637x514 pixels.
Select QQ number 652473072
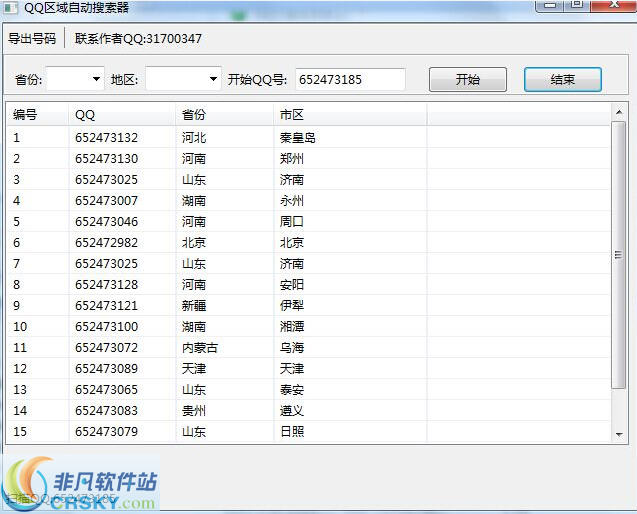106,348
